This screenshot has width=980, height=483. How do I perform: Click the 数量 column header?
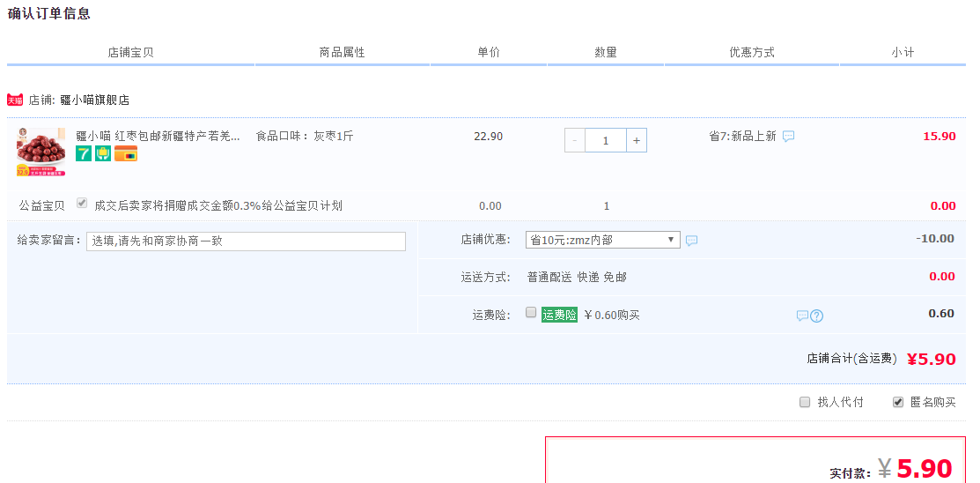[x=606, y=53]
